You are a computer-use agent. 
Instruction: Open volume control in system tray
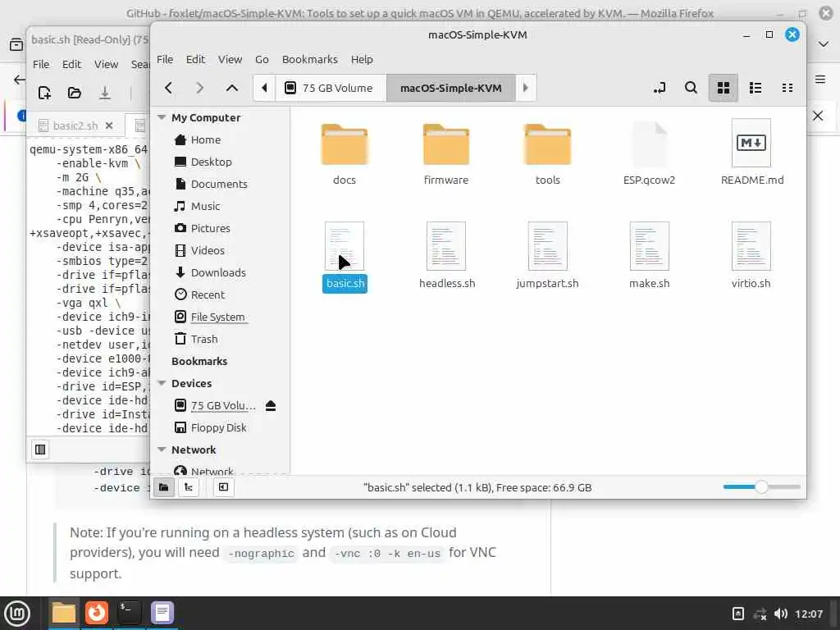[781, 614]
